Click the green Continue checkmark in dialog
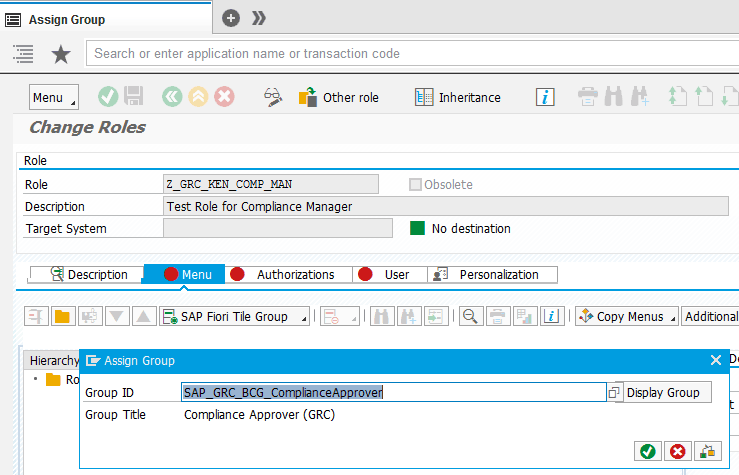The image size is (739, 475). tap(647, 451)
